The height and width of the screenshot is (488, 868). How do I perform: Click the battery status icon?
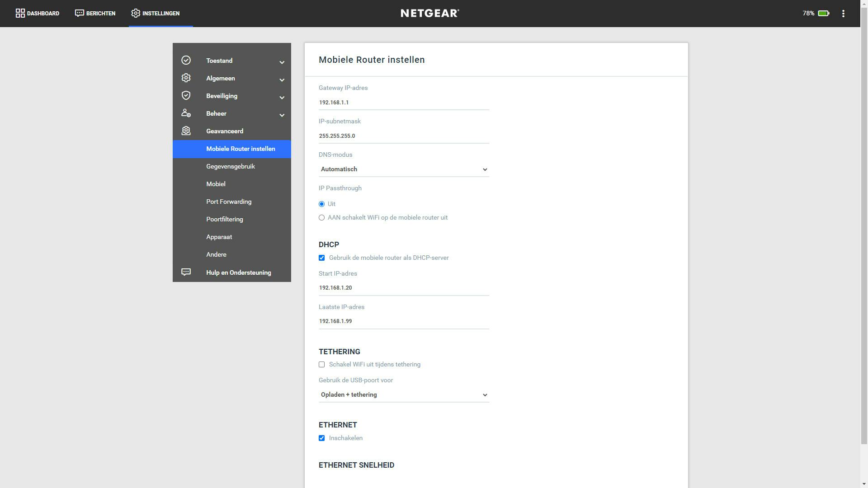click(823, 14)
